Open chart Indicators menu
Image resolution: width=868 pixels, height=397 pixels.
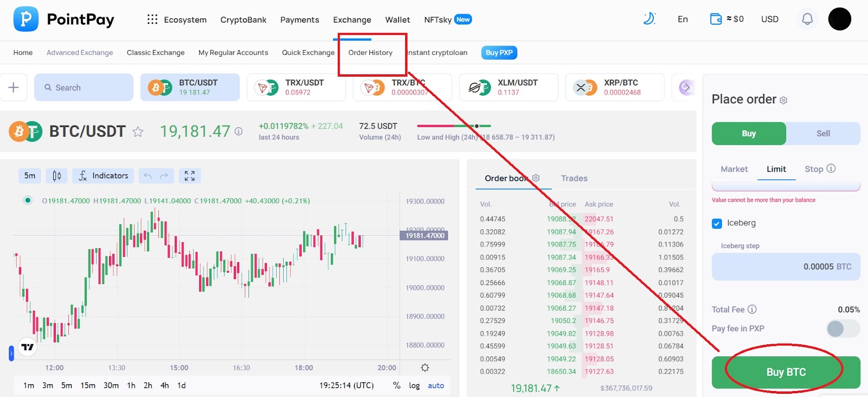point(103,175)
